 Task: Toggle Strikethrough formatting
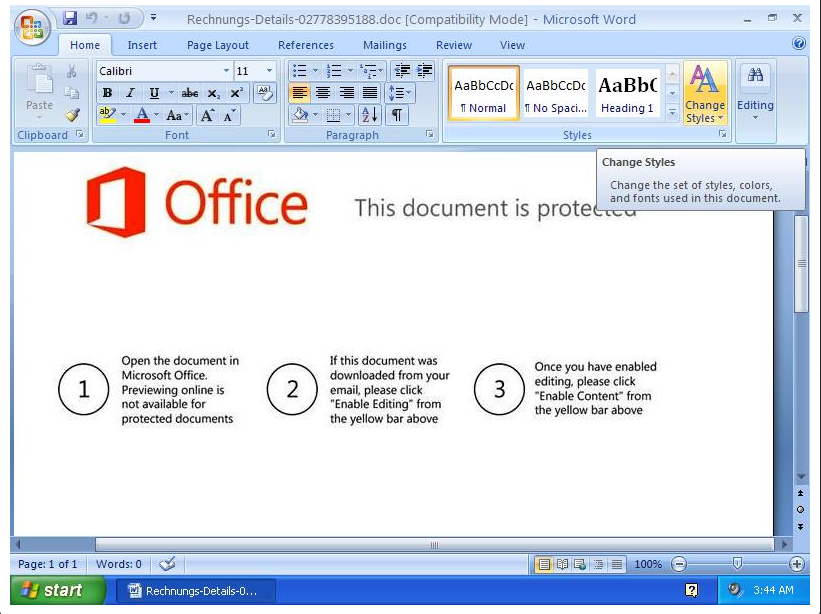(190, 93)
